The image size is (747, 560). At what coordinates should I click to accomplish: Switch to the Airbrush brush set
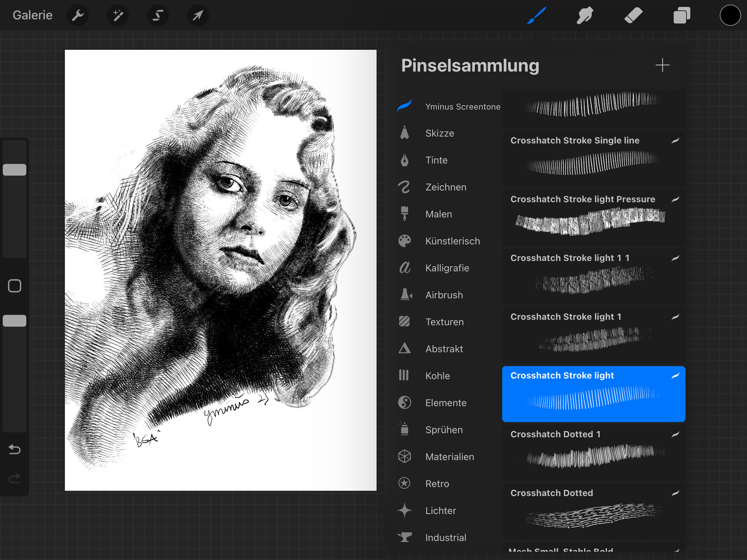tap(444, 295)
